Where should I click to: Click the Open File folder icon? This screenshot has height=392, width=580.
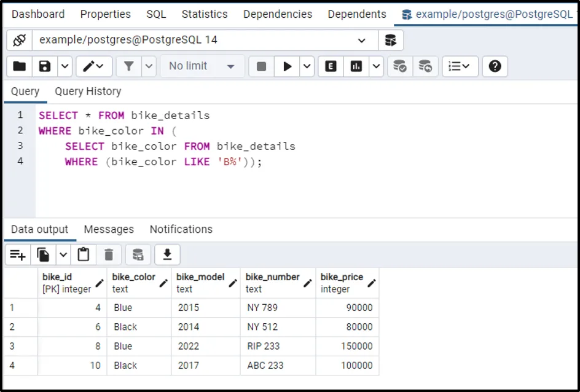pos(20,66)
